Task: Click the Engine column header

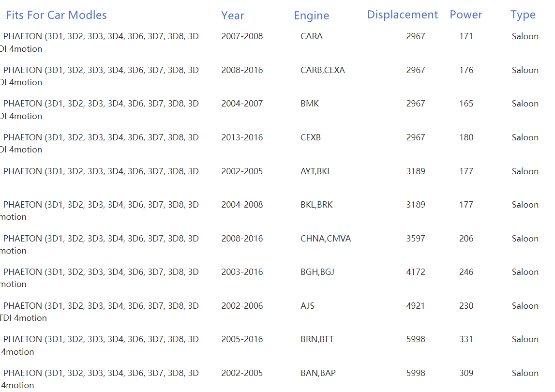Action: coord(312,16)
